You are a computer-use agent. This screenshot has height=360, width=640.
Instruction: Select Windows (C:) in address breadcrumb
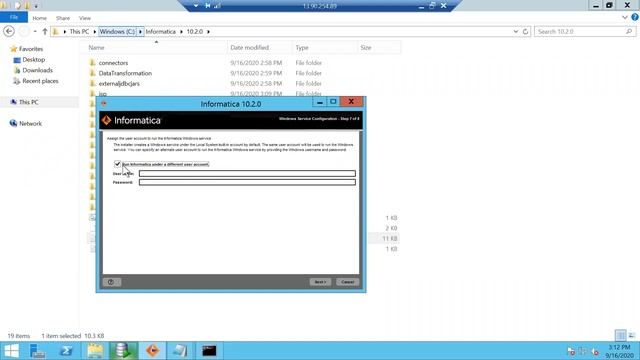[x=117, y=31]
